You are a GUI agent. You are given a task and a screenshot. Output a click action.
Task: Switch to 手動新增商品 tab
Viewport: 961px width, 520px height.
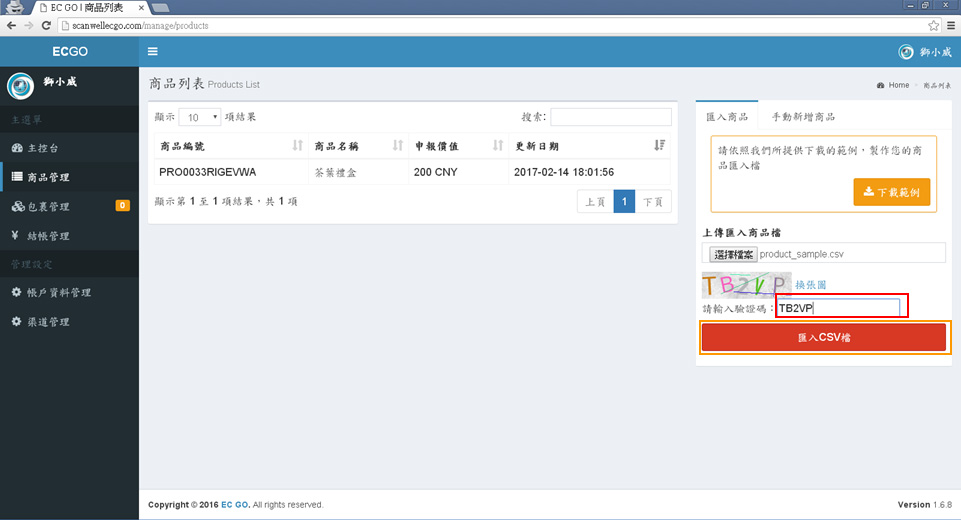tap(803, 117)
